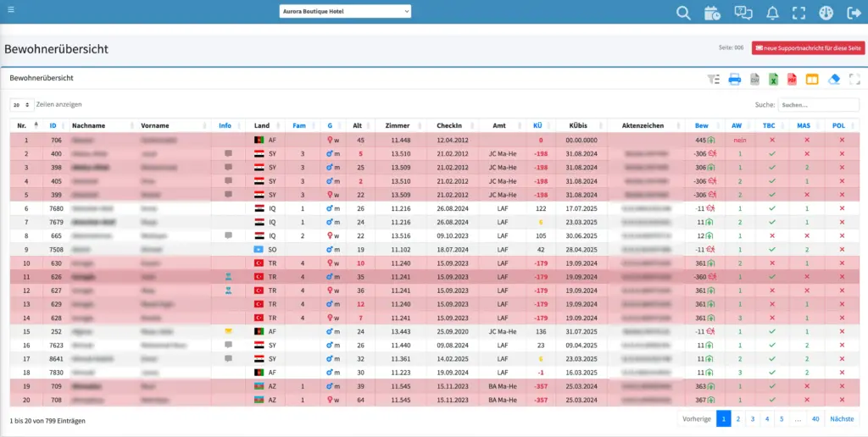
Task: Click the KÜ column header link
Action: 537,125
